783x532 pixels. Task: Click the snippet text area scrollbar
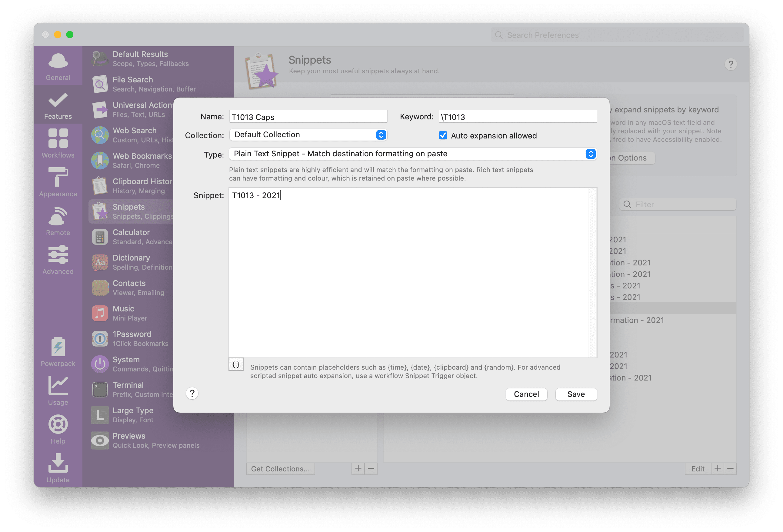coord(592,273)
